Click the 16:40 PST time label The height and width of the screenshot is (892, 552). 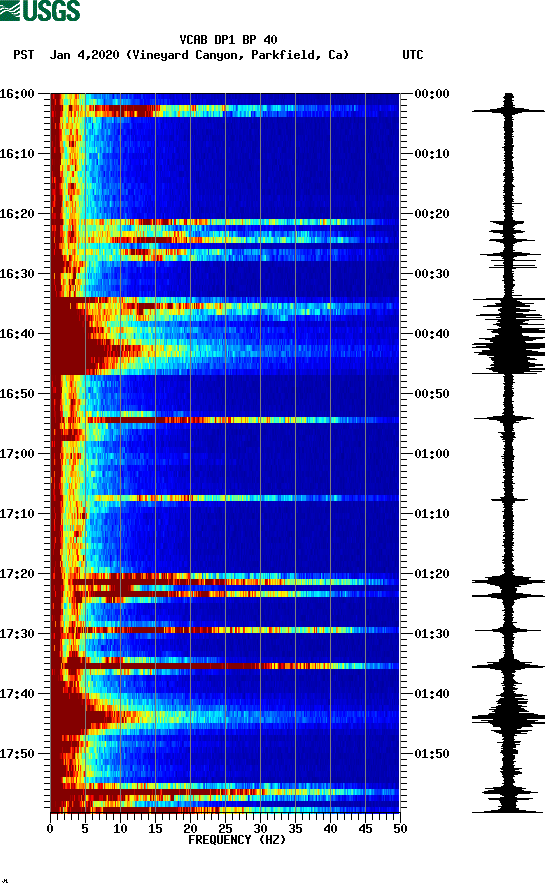[x=17, y=333]
